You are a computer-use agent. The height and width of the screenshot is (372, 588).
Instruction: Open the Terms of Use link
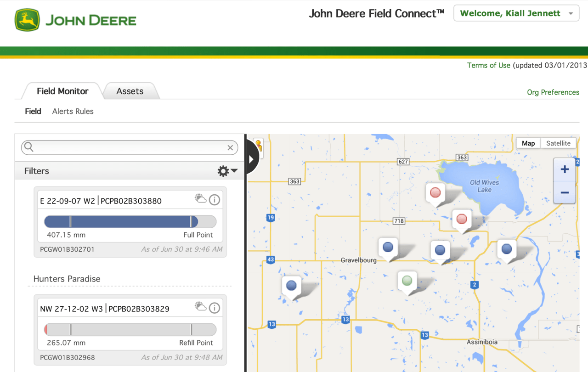[x=488, y=65]
